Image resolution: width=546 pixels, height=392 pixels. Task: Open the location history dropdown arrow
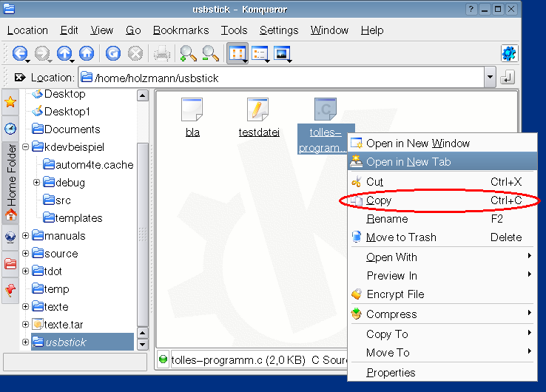click(x=490, y=77)
